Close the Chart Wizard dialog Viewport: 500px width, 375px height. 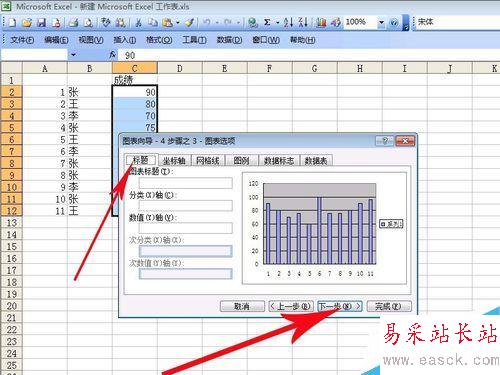[405, 141]
